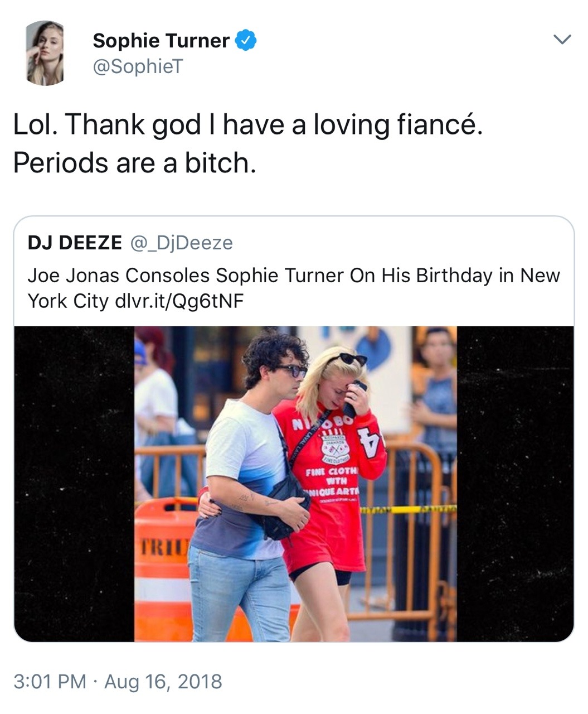Open DJ DEEZE's quoted profile name
588x714 pixels.
pos(75,243)
